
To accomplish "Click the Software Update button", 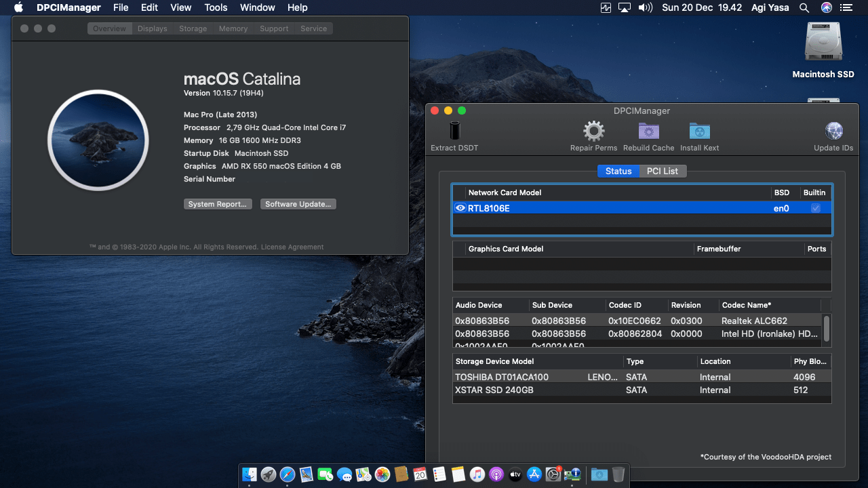I will [298, 204].
